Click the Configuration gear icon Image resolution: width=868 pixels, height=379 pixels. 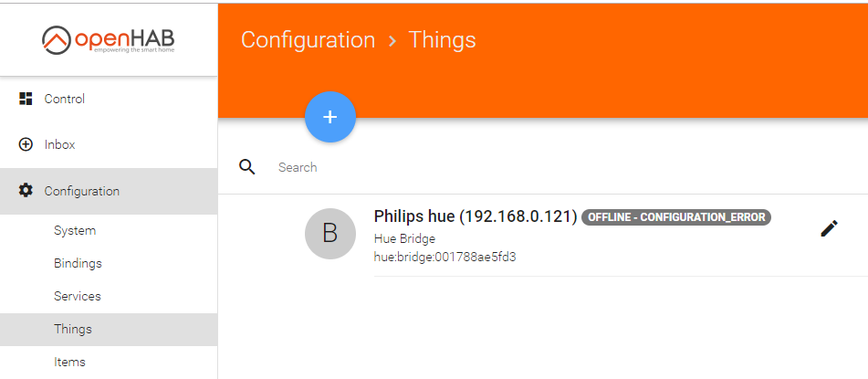tap(26, 191)
